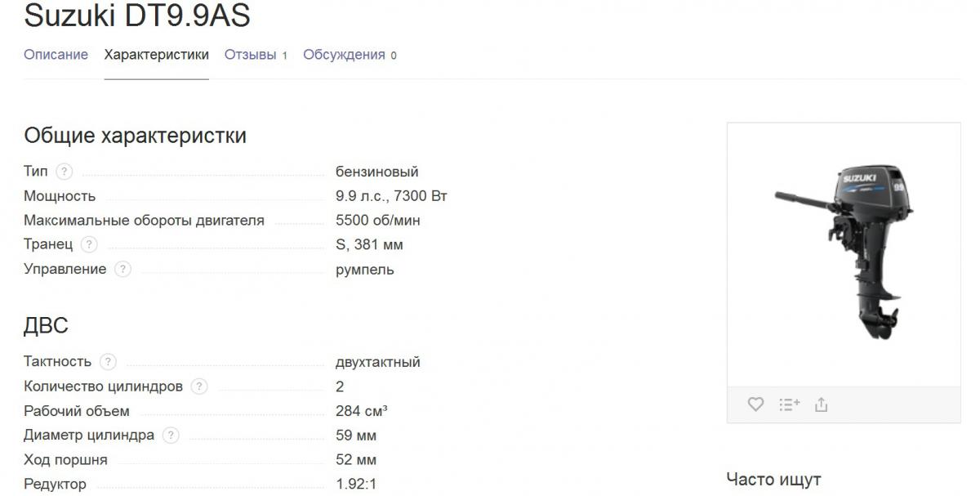980x496 pixels.
Task: Switch to the Описание tab
Action: pyautogui.click(x=56, y=55)
